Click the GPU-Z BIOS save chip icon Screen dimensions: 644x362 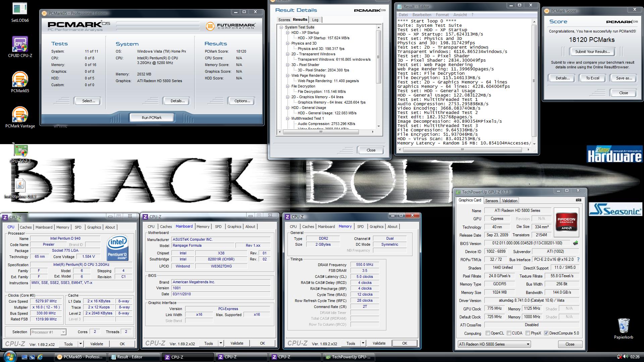click(576, 243)
